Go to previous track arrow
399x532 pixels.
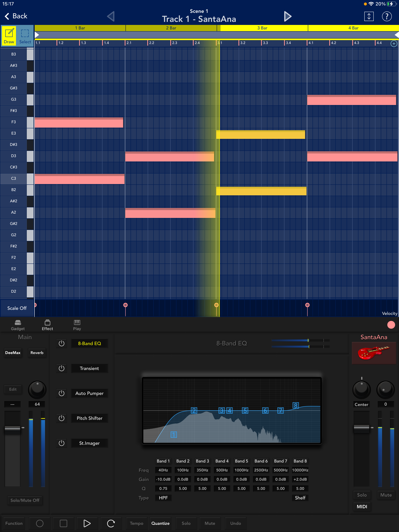tap(111, 17)
